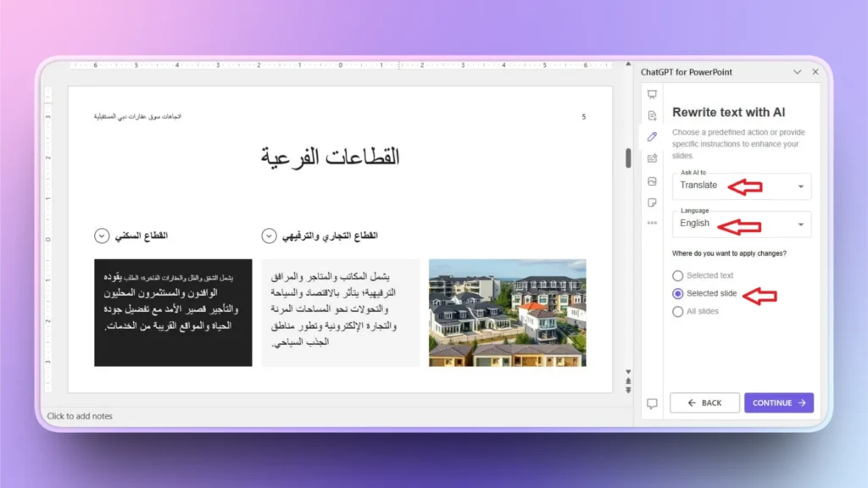Open the Language dropdown showing English

point(741,224)
